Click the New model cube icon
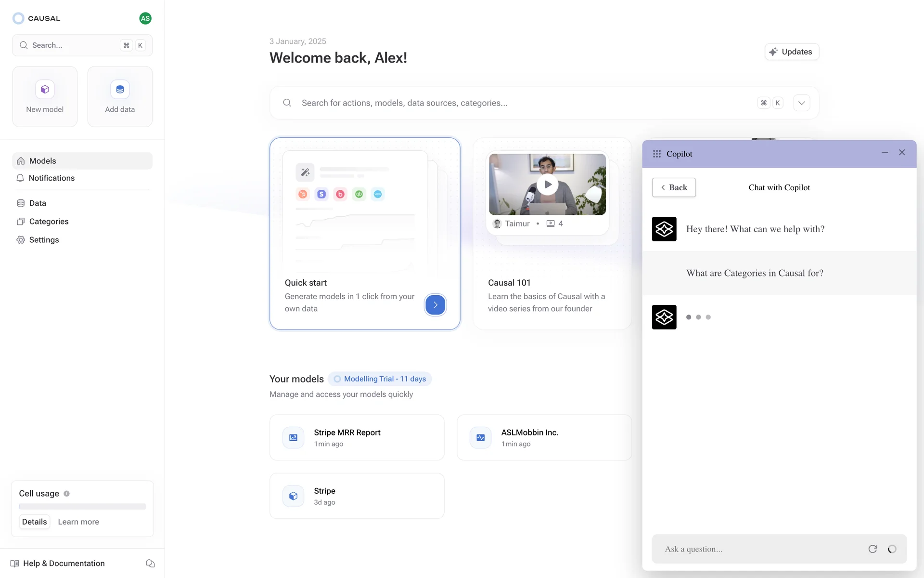Image resolution: width=924 pixels, height=578 pixels. tap(45, 89)
